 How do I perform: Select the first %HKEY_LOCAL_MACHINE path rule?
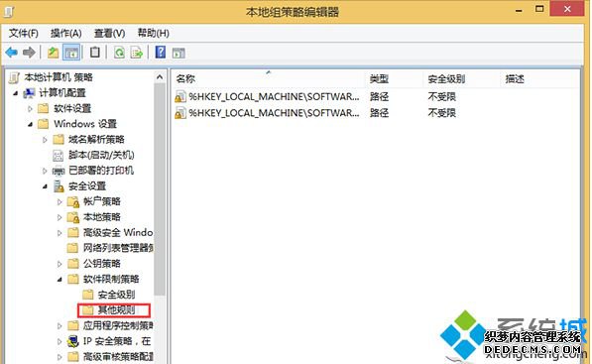(x=268, y=96)
